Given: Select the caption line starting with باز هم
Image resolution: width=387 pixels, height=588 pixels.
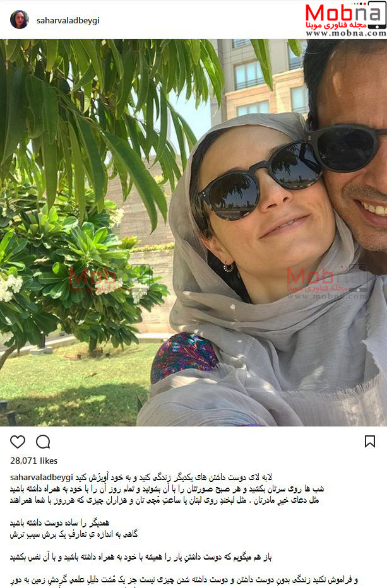Looking at the screenshot, I should (x=140, y=557).
